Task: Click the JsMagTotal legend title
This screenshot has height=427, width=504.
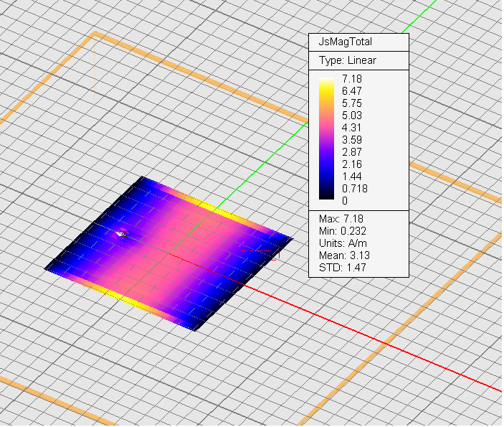Action: 346,42
